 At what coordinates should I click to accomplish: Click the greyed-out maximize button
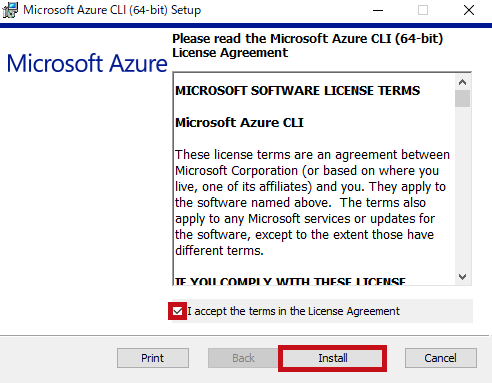pyautogui.click(x=423, y=10)
